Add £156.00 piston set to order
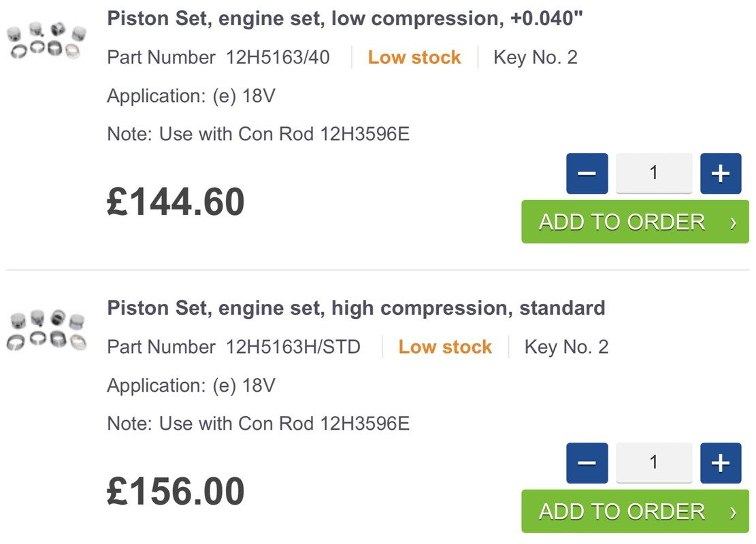The image size is (756, 544). pos(634,511)
